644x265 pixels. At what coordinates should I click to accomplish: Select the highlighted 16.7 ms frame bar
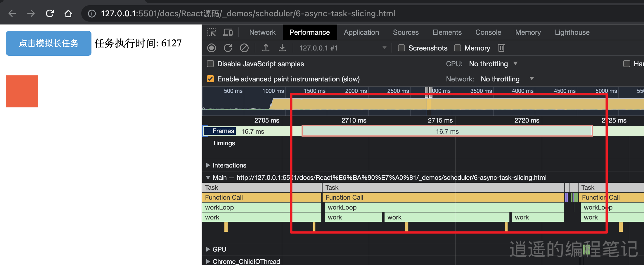click(447, 131)
